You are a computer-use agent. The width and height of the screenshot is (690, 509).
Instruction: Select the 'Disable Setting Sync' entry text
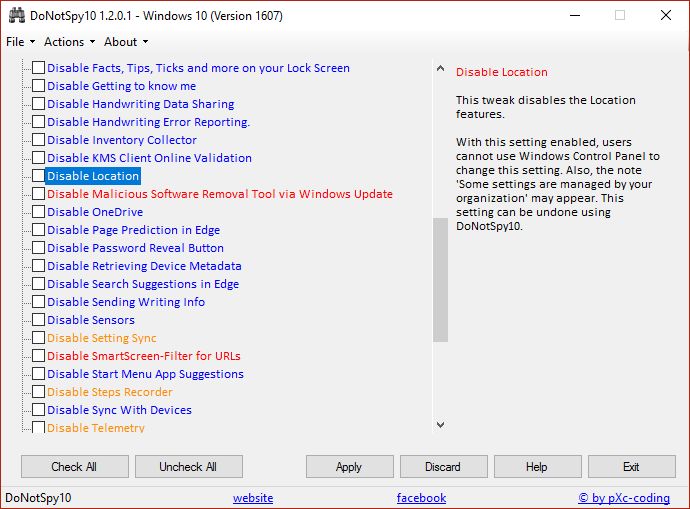tap(102, 338)
